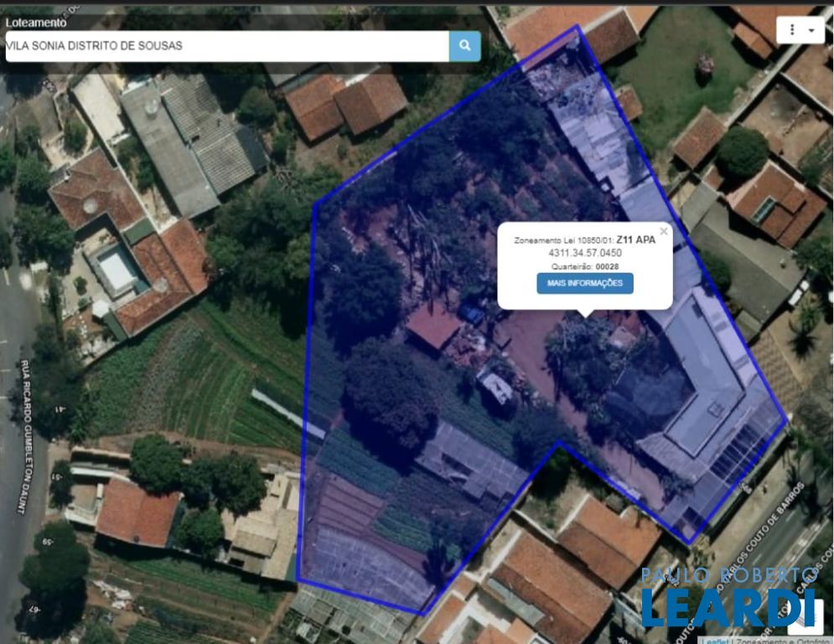Click the blue tarp beside the red shed
The width and height of the screenshot is (834, 644).
coord(472,314)
